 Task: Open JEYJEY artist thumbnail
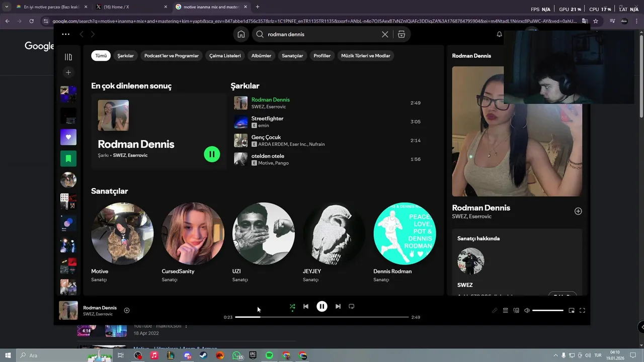click(x=334, y=234)
